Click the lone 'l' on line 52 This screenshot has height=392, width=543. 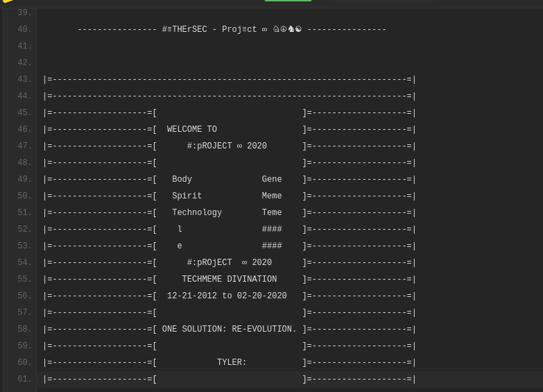[x=180, y=229]
